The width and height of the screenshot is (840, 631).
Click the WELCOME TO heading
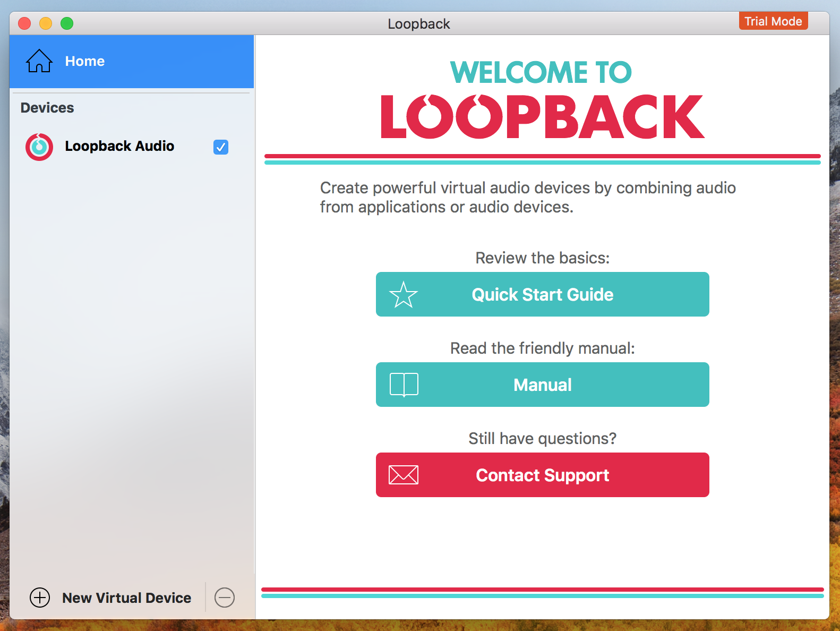coord(541,72)
